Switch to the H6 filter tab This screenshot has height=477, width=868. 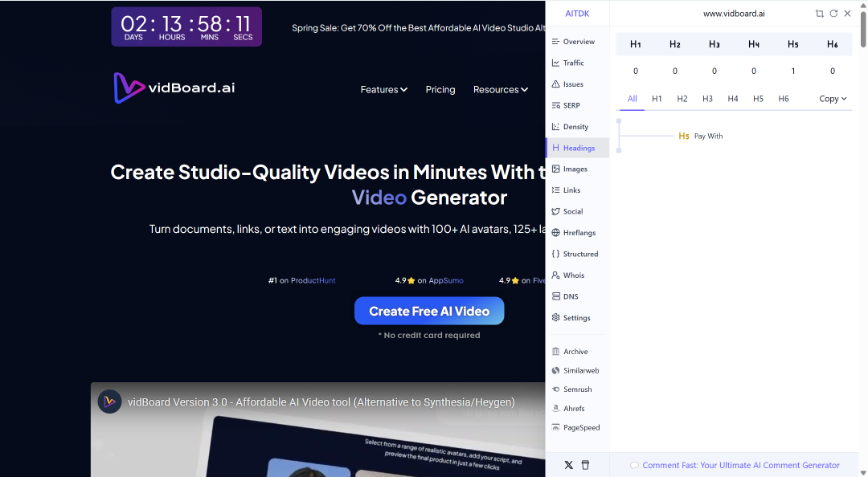784,99
